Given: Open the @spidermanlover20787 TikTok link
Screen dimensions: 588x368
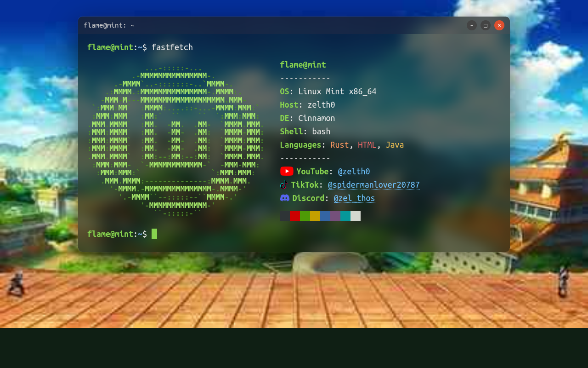Looking at the screenshot, I should (x=374, y=185).
